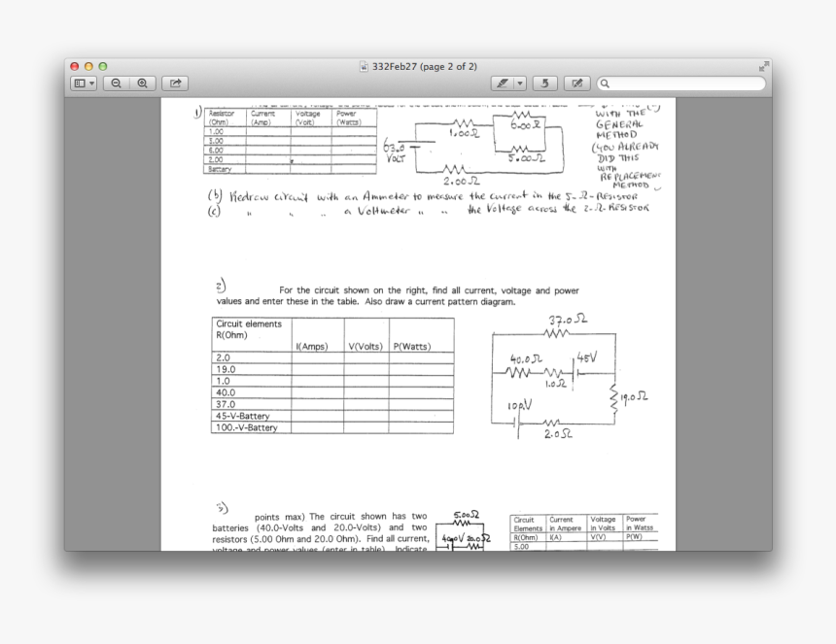Toggle the thumbnail sidebar view
The image size is (836, 644).
click(x=82, y=84)
